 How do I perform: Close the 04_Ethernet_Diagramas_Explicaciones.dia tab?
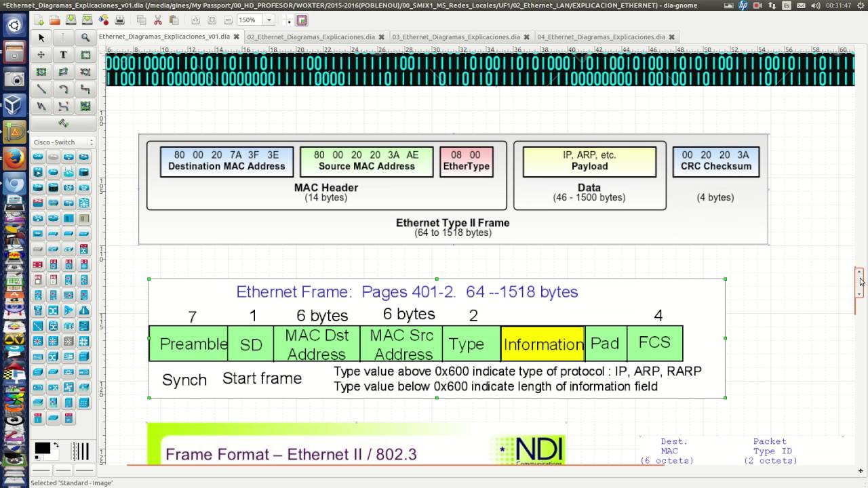[x=672, y=37]
